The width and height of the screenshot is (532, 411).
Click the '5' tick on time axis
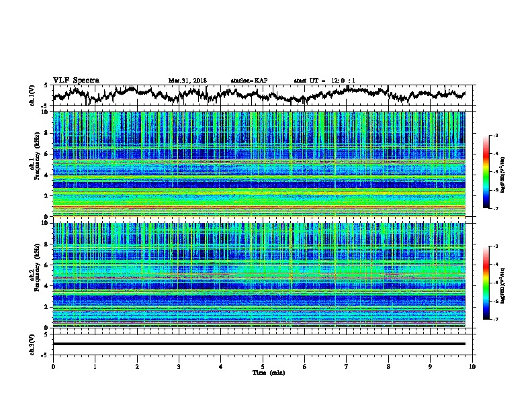point(263,367)
